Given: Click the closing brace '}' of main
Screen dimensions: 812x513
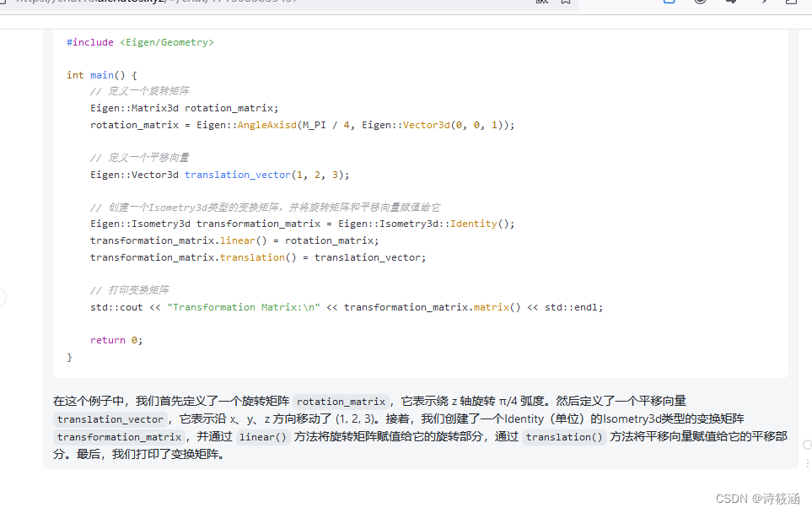Looking at the screenshot, I should coord(69,358).
